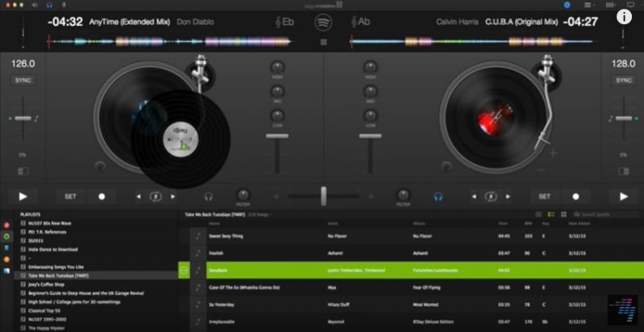644x332 pixels.
Task: Click the left deck FILTER knob
Action: tap(242, 194)
